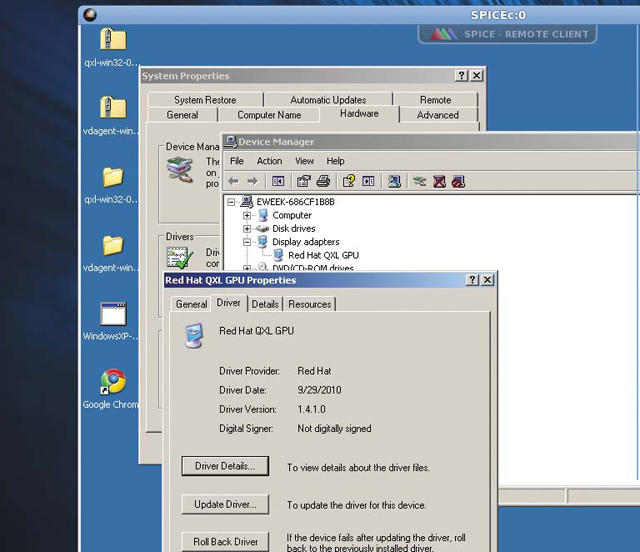Click the SPICE - REMOTE CLIENT banner
The height and width of the screenshot is (552, 640).
[x=507, y=34]
